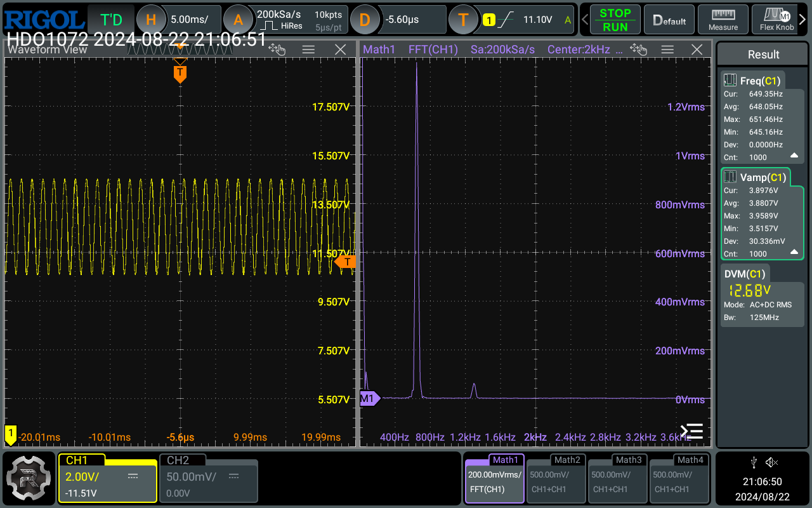
Task: Click CH2 DC coupling icon
Action: click(234, 476)
